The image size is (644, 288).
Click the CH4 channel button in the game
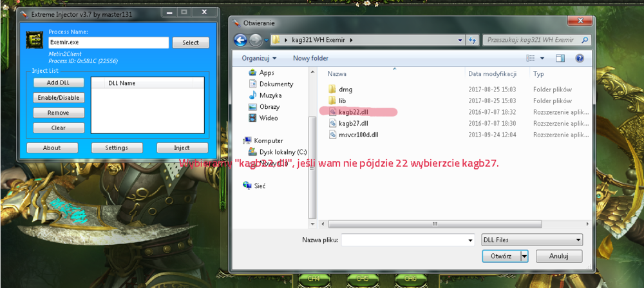tap(314, 278)
